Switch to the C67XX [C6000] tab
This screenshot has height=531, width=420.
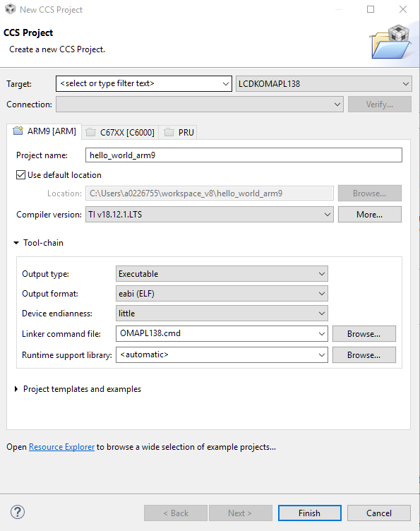(121, 133)
